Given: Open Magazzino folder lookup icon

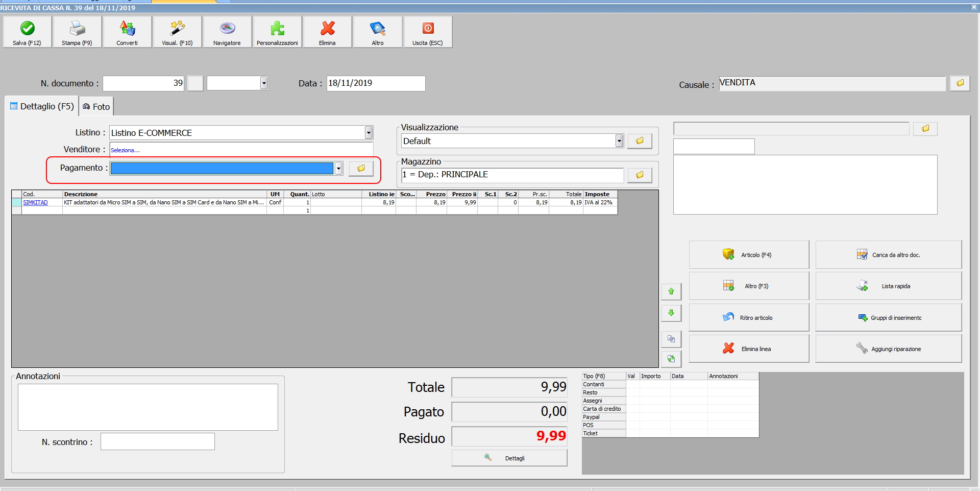Looking at the screenshot, I should point(640,175).
